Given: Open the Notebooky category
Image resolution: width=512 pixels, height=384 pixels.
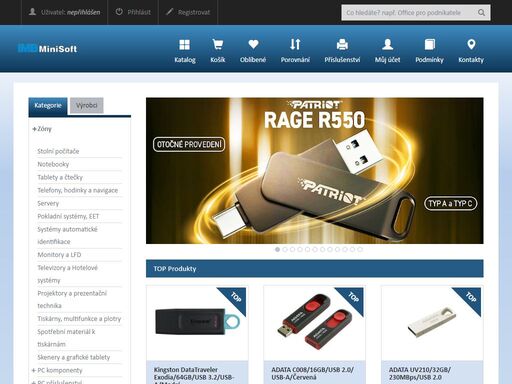Looking at the screenshot, I should pyautogui.click(x=53, y=164).
